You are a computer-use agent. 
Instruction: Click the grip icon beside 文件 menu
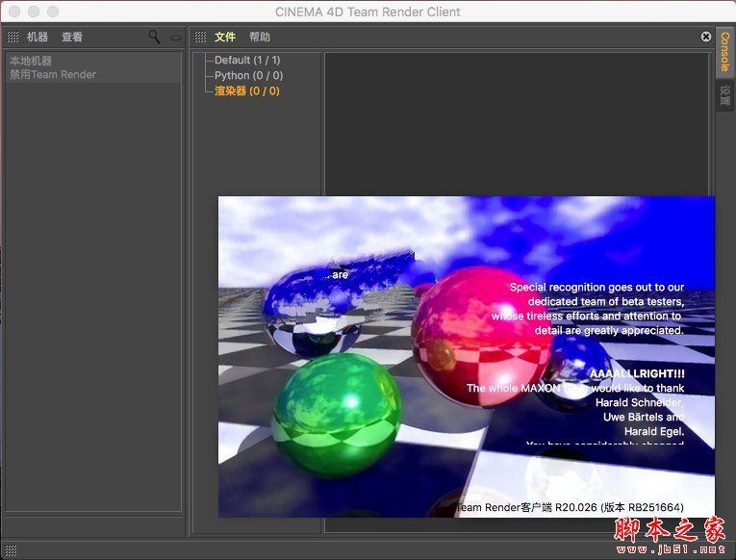click(200, 37)
